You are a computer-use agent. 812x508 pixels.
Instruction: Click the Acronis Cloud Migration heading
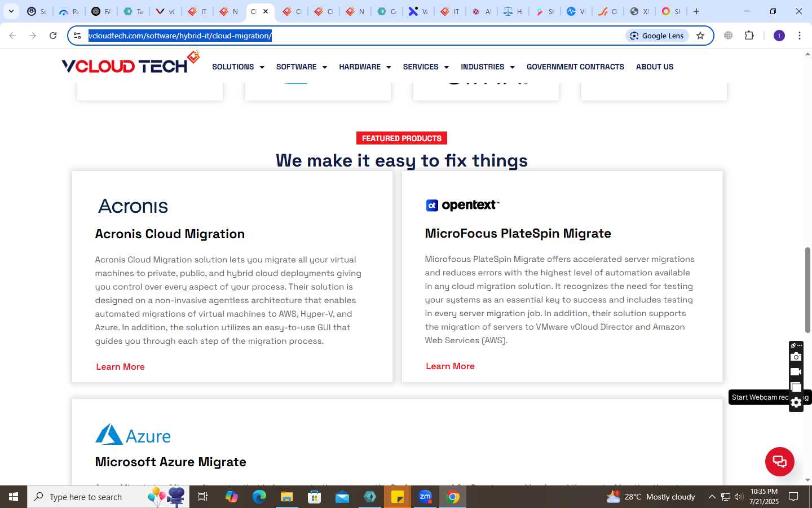click(x=170, y=234)
